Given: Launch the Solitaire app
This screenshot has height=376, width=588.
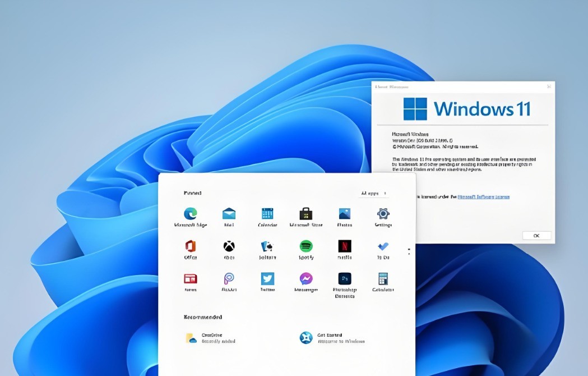Looking at the screenshot, I should coord(267,246).
